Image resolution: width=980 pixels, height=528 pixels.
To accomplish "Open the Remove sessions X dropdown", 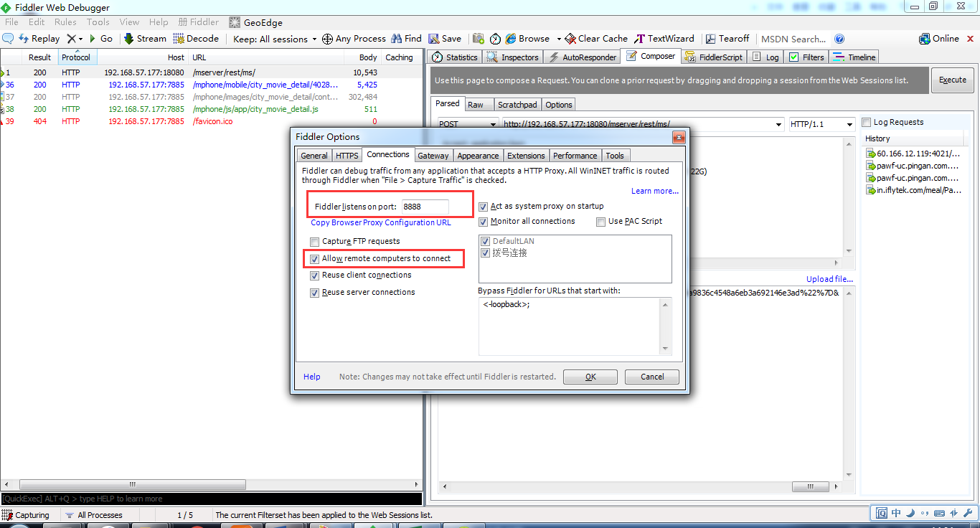I will point(75,39).
